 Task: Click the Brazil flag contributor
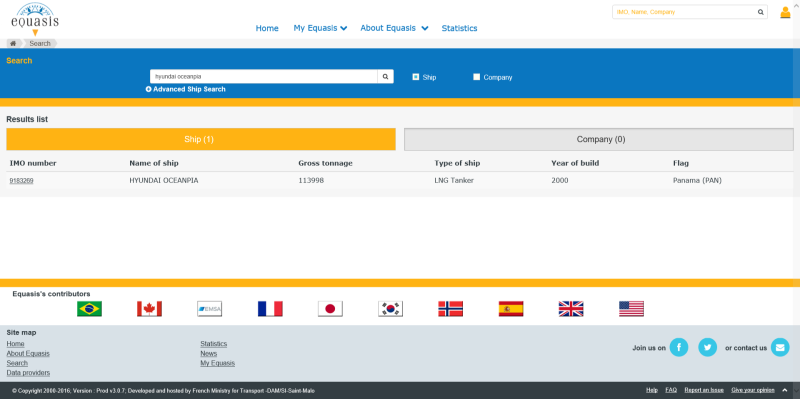point(89,309)
